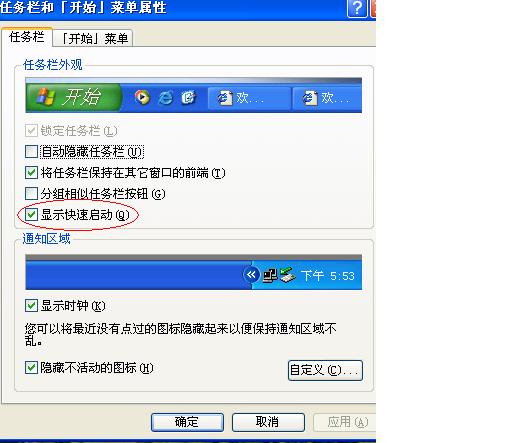The height and width of the screenshot is (443, 512).
Task: Click the double-chevron tray expand arrow
Action: [251, 275]
